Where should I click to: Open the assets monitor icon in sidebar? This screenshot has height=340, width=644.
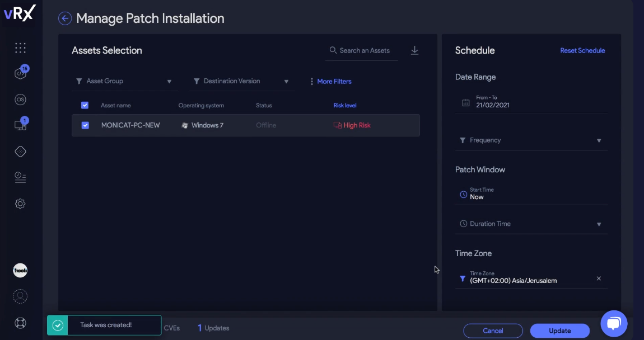coord(20,125)
